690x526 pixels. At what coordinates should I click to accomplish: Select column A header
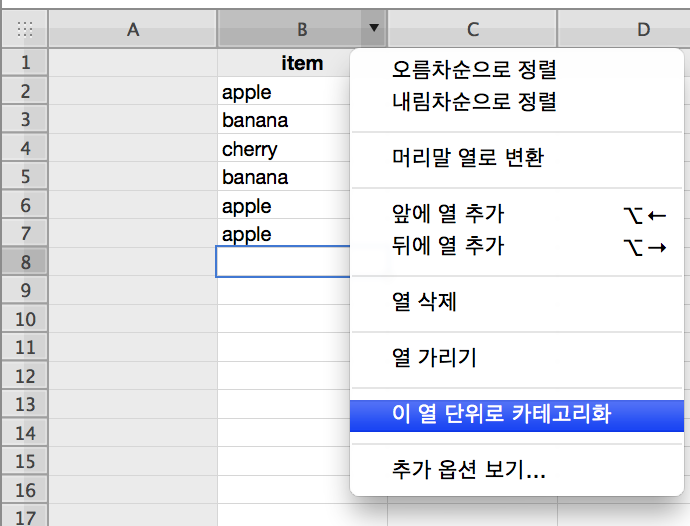pos(132,29)
